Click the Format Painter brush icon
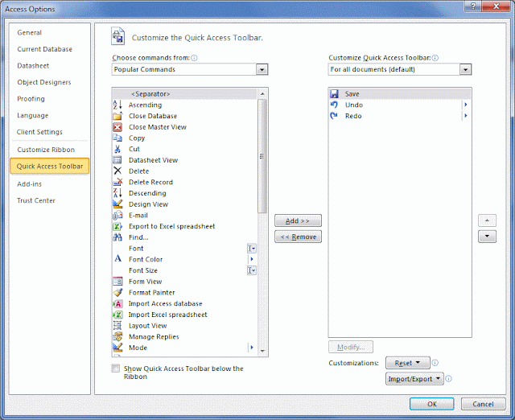The image size is (515, 420). click(x=117, y=293)
